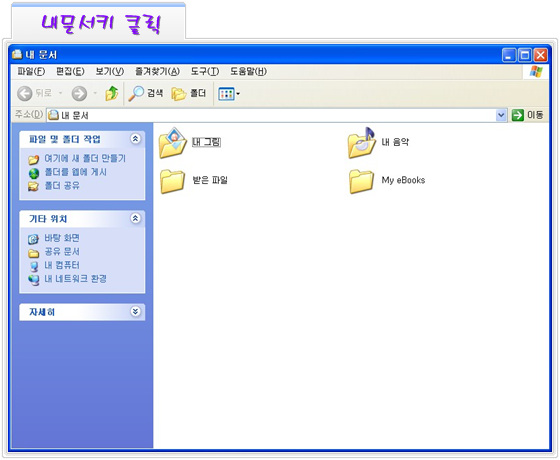
Task: Open the Views icon in toolbar
Action: [x=226, y=94]
